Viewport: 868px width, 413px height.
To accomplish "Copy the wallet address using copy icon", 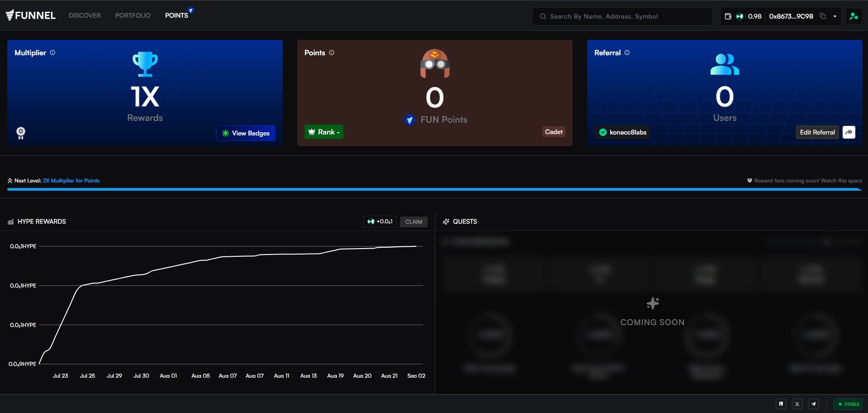I will (x=823, y=16).
